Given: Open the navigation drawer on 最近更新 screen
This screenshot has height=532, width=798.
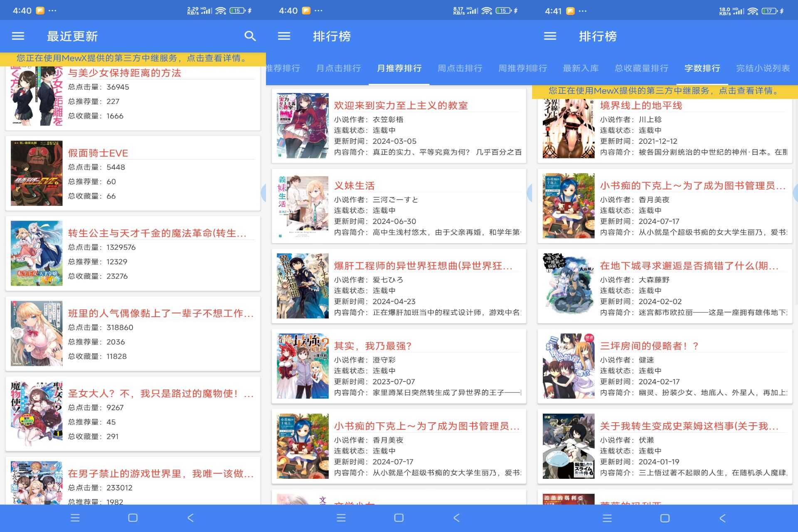Looking at the screenshot, I should coord(17,37).
